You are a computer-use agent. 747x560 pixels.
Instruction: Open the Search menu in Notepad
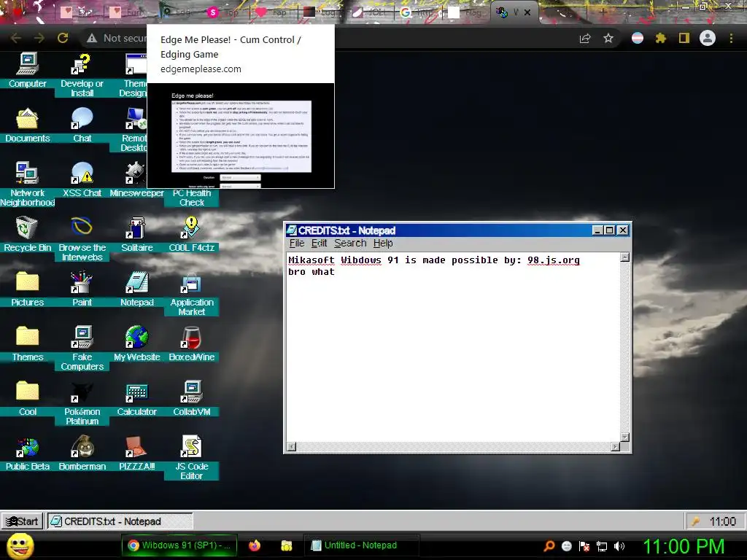(x=350, y=244)
